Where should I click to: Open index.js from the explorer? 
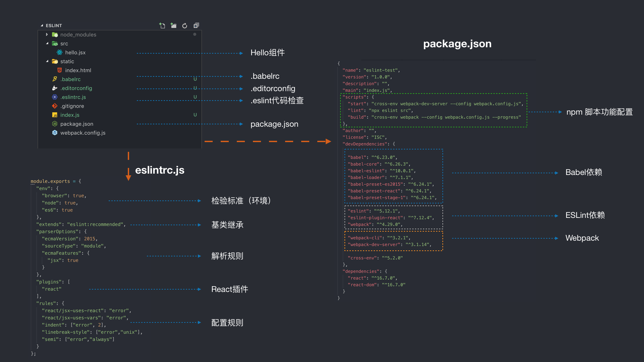pos(70,115)
